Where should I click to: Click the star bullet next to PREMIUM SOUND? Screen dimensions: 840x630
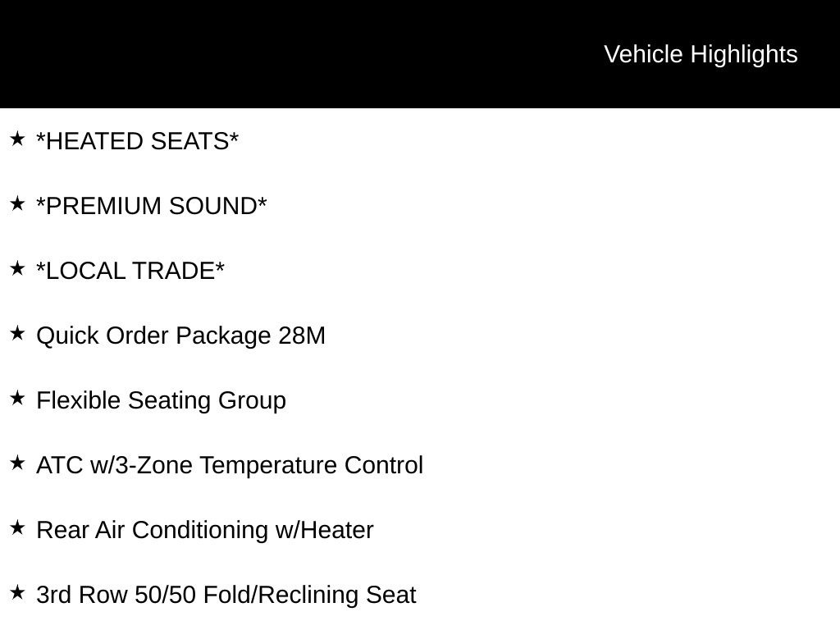point(17,203)
